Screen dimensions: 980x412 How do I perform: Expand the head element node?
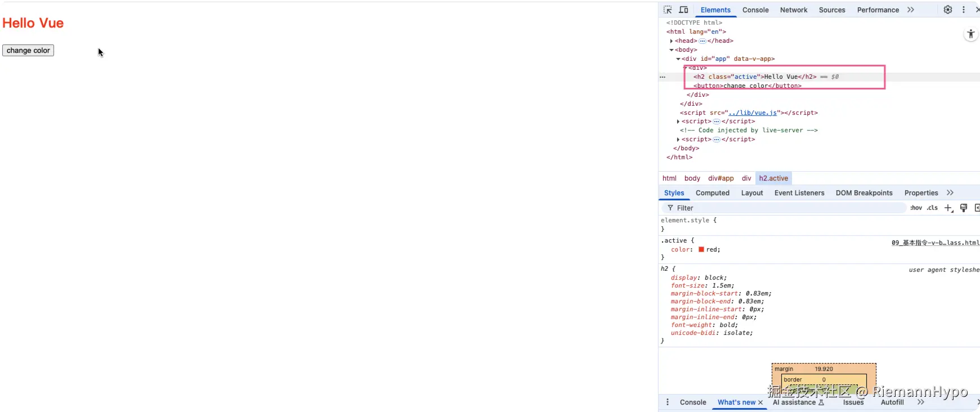click(x=671, y=41)
